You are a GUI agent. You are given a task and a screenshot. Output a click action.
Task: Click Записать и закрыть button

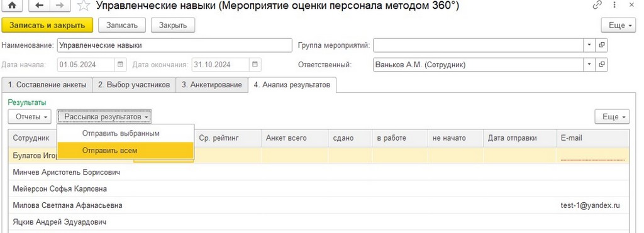click(x=47, y=25)
